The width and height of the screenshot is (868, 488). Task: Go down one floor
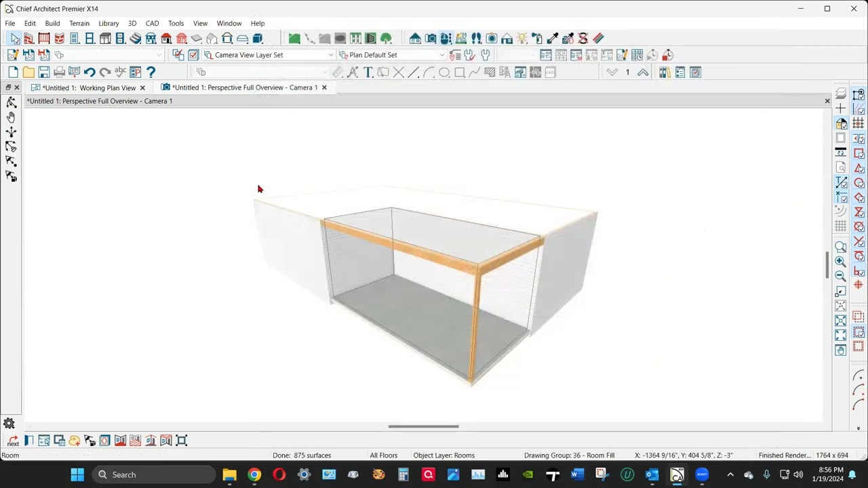click(612, 73)
